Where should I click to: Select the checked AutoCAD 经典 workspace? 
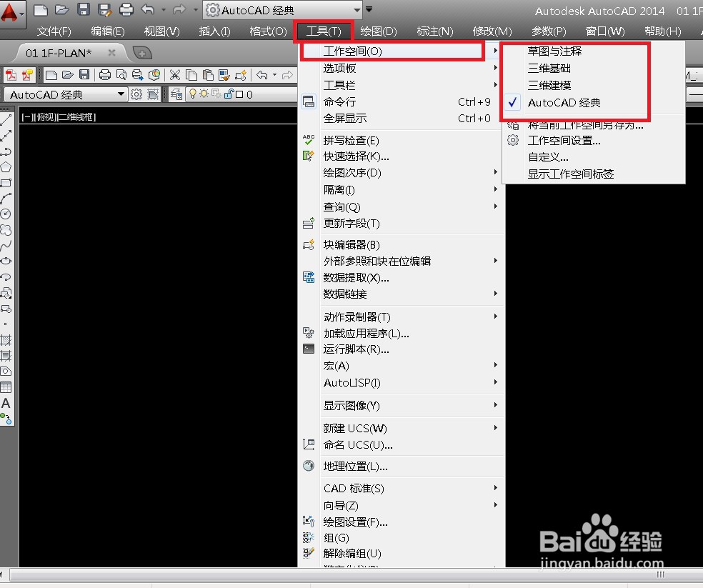tap(564, 103)
